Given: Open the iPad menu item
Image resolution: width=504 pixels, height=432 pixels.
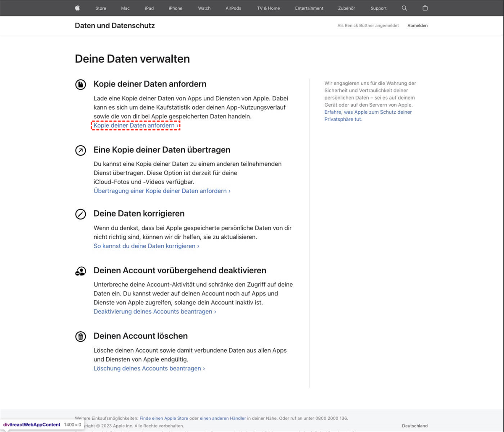Looking at the screenshot, I should (x=150, y=8).
